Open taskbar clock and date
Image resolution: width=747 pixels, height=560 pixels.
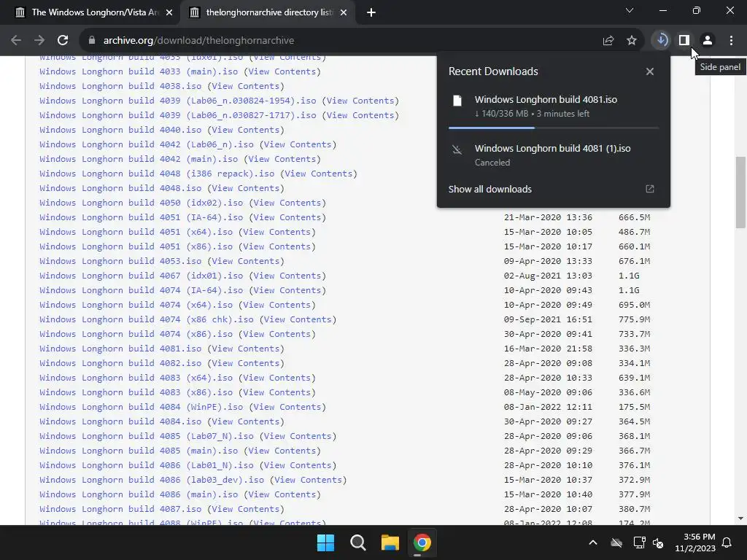tap(695, 542)
